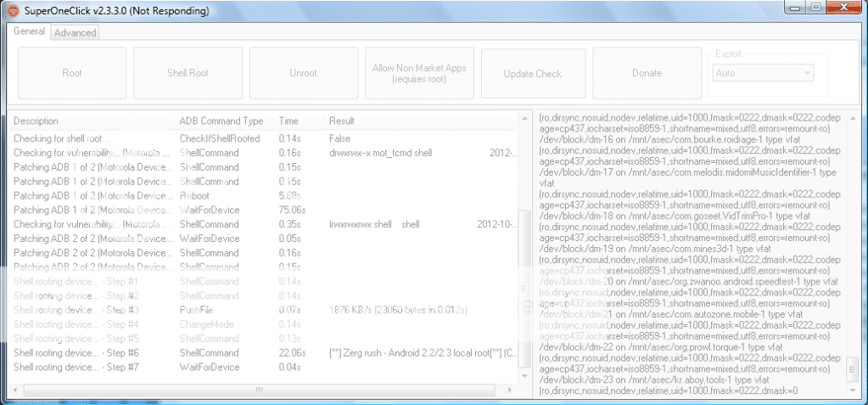Click Allow Non Market Apps button
The height and width of the screenshot is (405, 868).
point(419,73)
